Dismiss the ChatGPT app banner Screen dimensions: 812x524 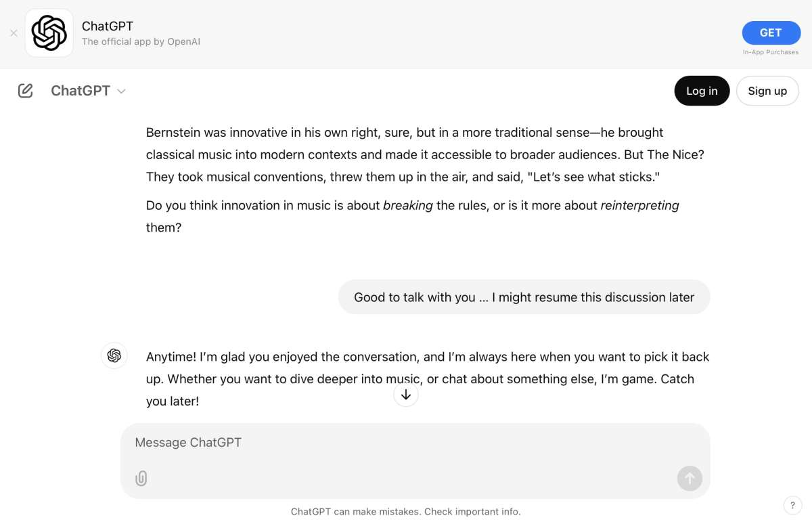tap(14, 33)
